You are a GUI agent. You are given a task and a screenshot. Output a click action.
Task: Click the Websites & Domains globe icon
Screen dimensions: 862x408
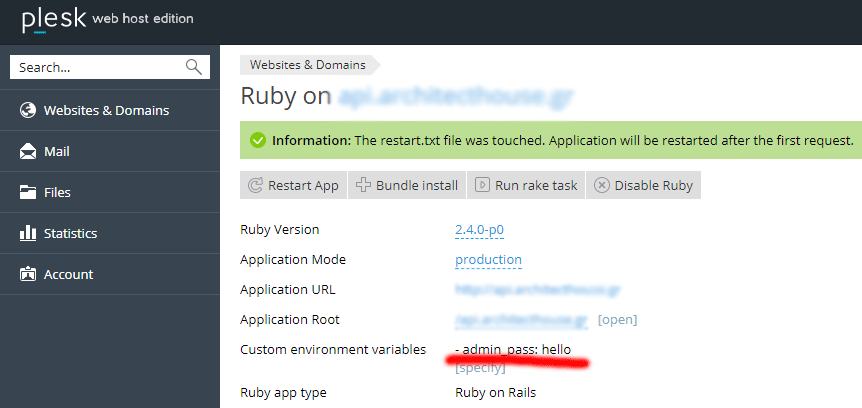tap(28, 110)
